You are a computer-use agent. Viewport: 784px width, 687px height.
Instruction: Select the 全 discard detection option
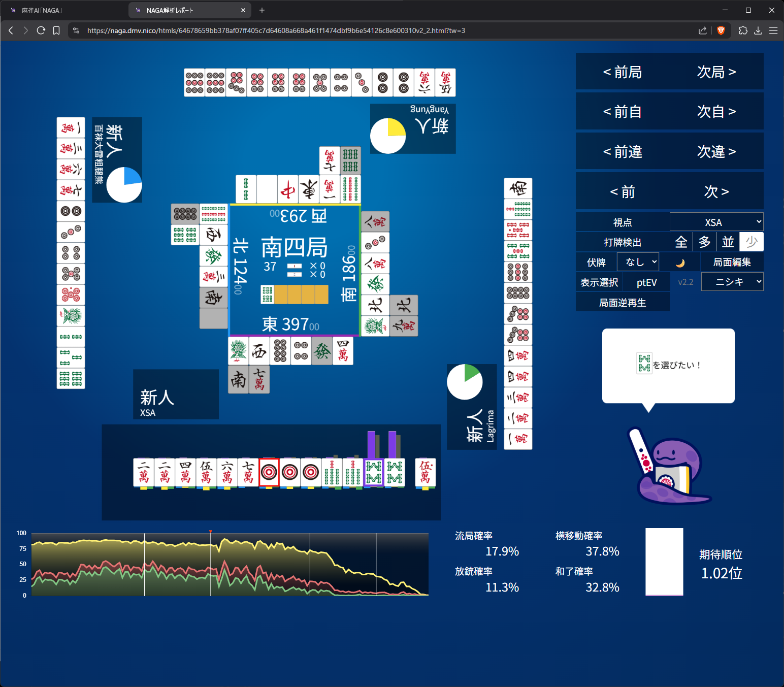pos(681,242)
